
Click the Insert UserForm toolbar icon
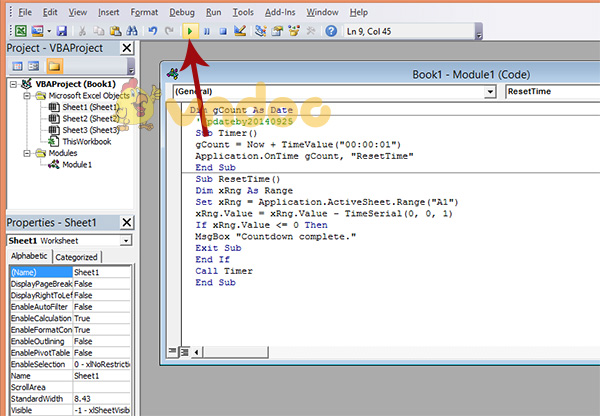click(x=37, y=31)
